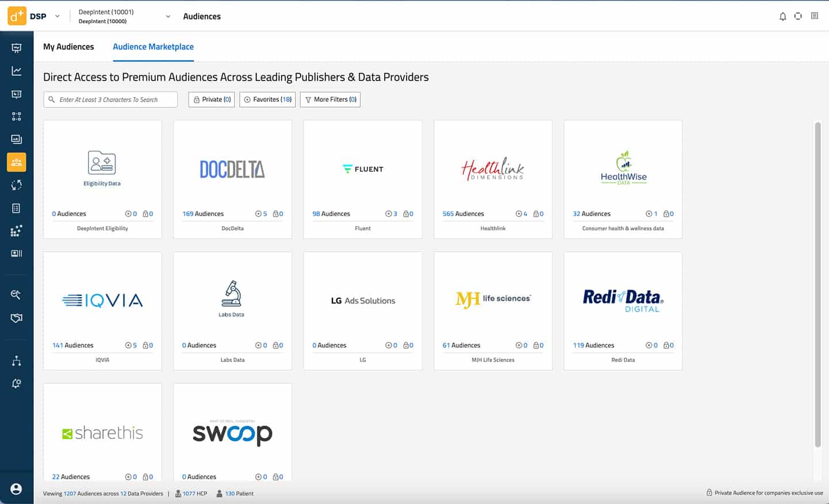Click the handshake deals sidebar icon
The width and height of the screenshot is (829, 504).
[16, 318]
